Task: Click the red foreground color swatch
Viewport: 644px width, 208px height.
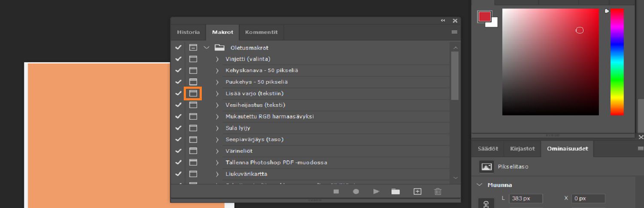Action: 484,17
